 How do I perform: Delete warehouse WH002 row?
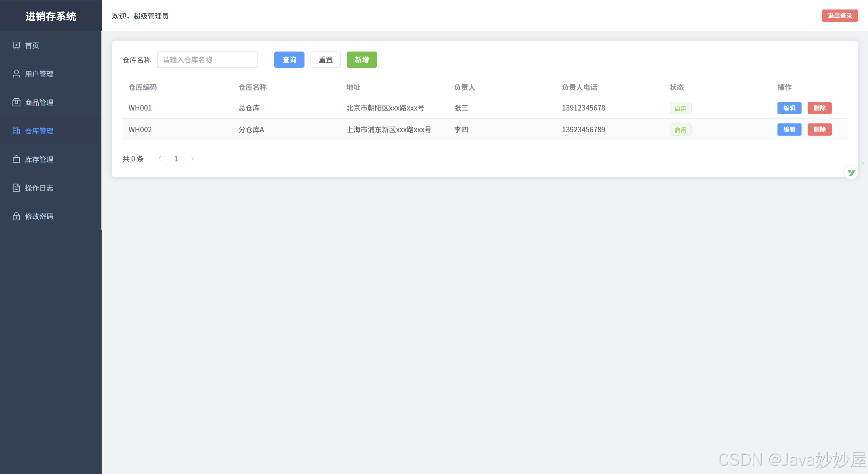(820, 130)
